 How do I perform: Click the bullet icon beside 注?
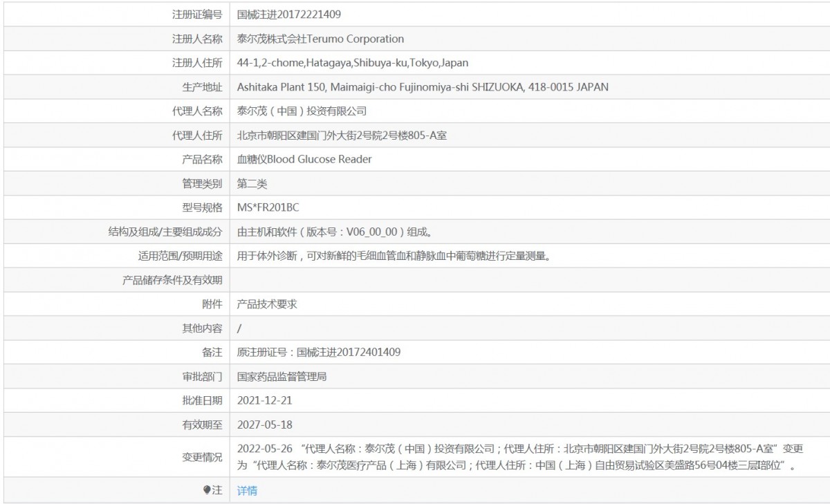[x=207, y=490]
